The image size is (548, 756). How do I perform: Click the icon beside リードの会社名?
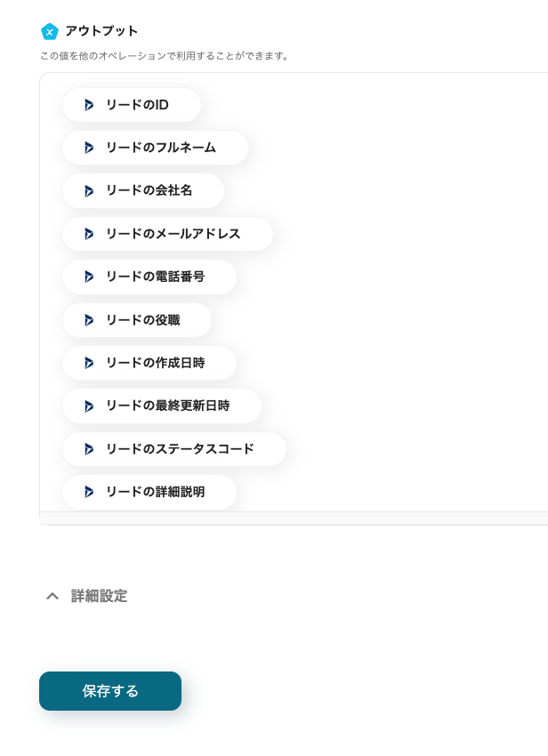point(88,190)
